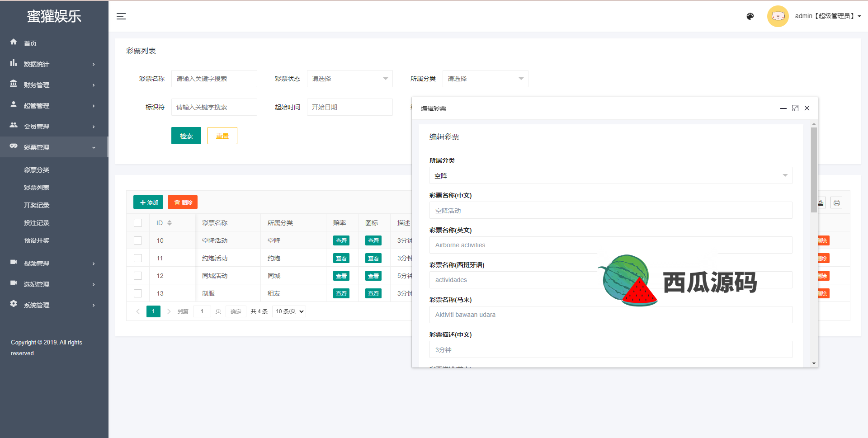Viewport: 868px width, 438px height.
Task: Click the orange 删除 button above the table
Action: (x=183, y=202)
